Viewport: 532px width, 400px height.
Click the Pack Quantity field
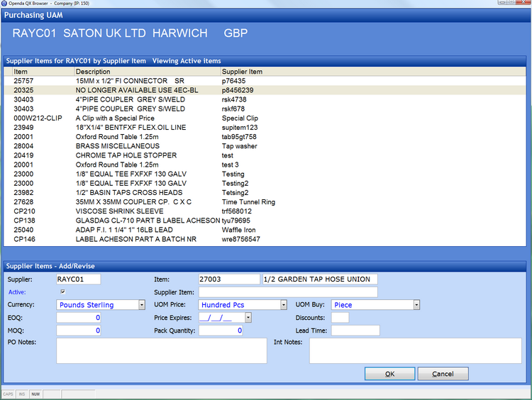[221, 330]
